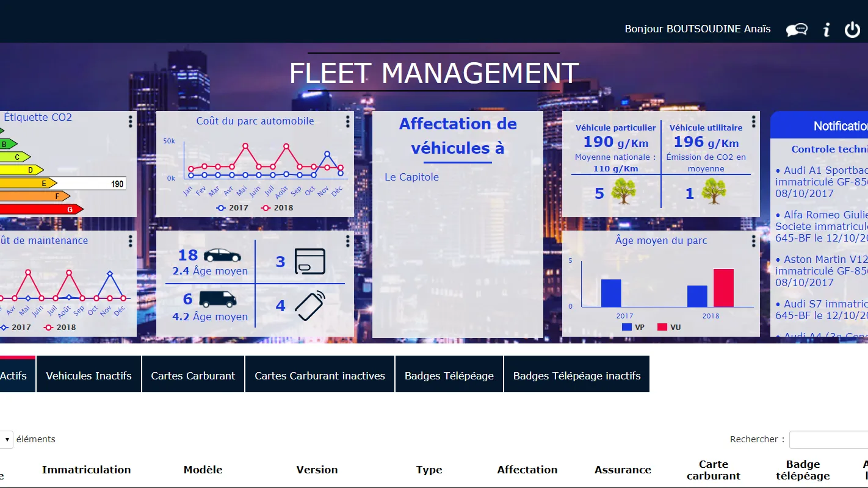
Task: Sort table by Type column
Action: [429, 470]
